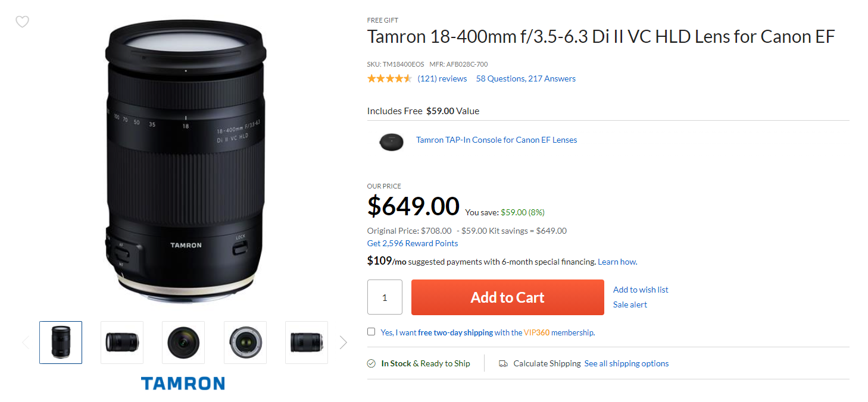The width and height of the screenshot is (868, 402).
Task: Click the TAP-In Console product image
Action: (391, 141)
